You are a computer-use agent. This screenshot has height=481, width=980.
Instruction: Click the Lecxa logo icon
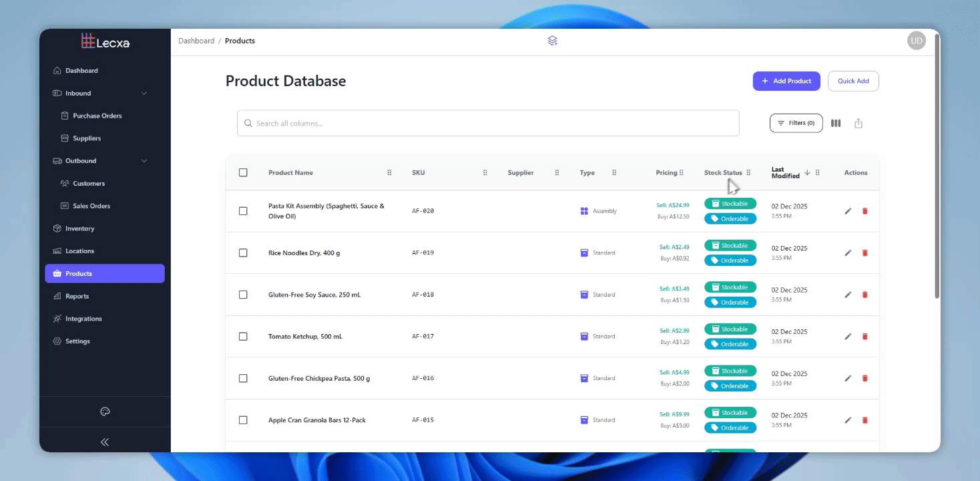pyautogui.click(x=89, y=41)
